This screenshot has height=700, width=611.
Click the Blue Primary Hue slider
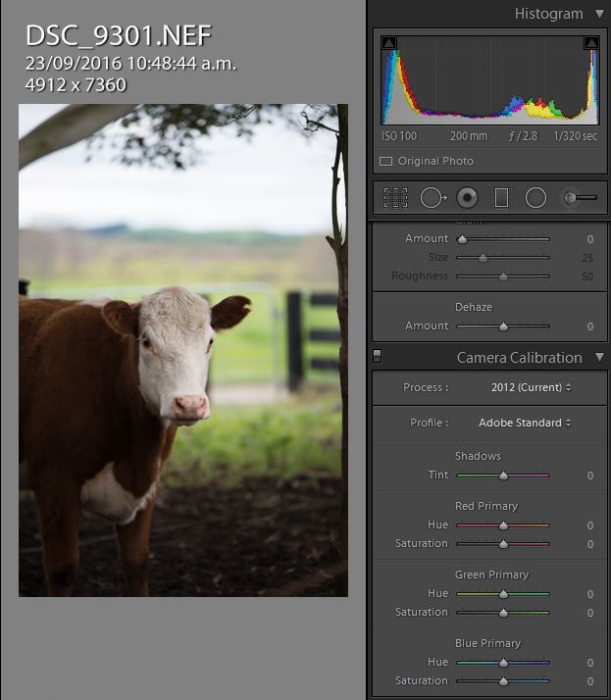point(503,663)
